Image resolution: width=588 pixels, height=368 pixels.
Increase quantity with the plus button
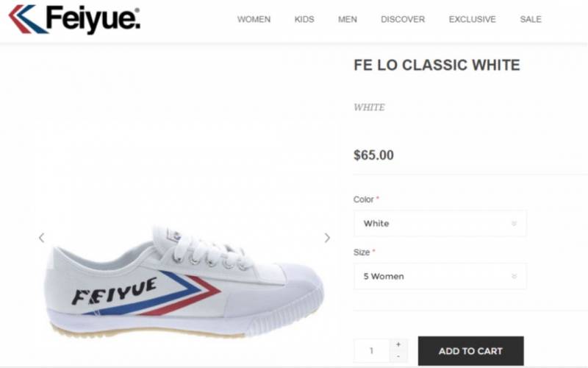click(x=398, y=344)
